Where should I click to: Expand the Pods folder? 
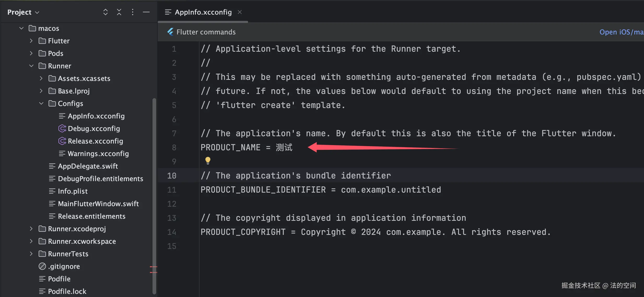pyautogui.click(x=31, y=53)
